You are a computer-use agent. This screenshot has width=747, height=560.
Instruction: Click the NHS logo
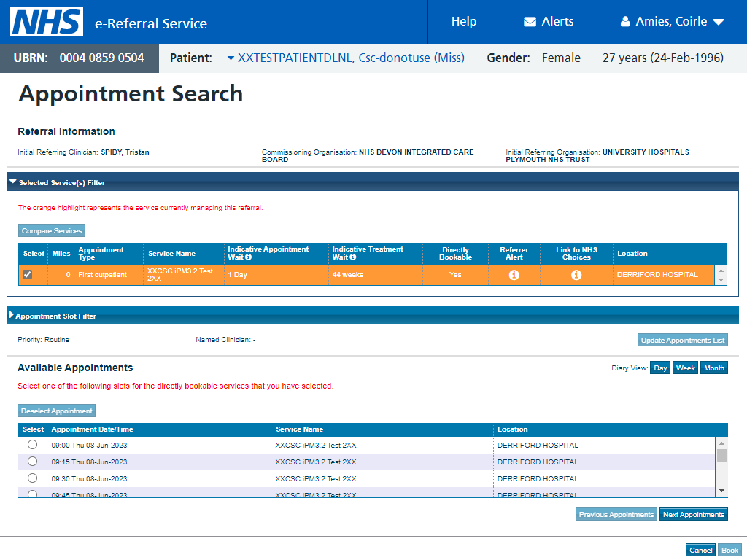pyautogui.click(x=47, y=22)
